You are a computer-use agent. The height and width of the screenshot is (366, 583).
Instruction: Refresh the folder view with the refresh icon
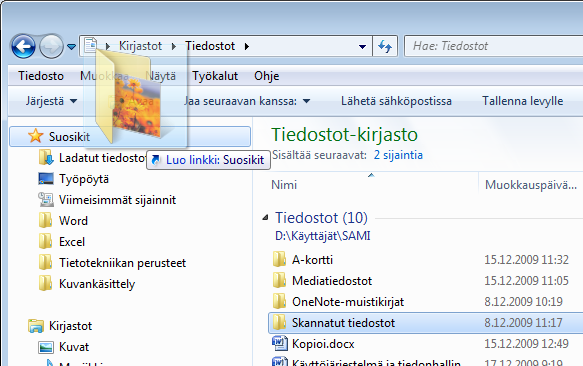coord(385,46)
